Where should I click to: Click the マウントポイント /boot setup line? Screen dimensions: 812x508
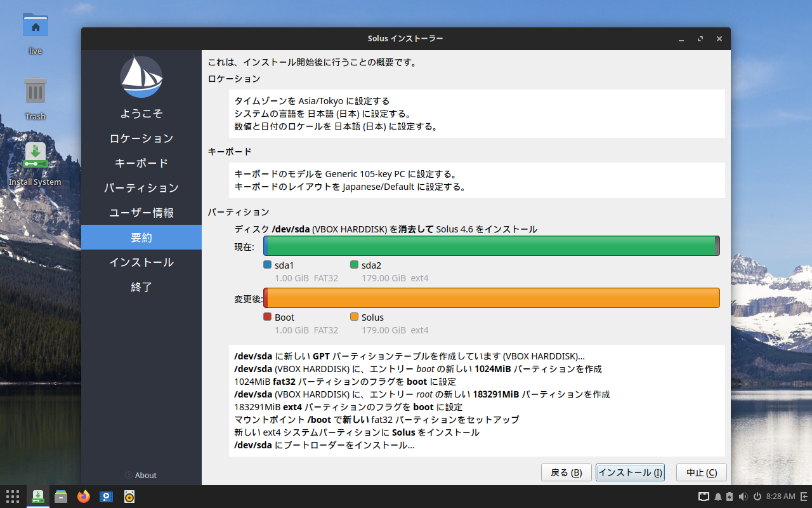[x=377, y=420]
